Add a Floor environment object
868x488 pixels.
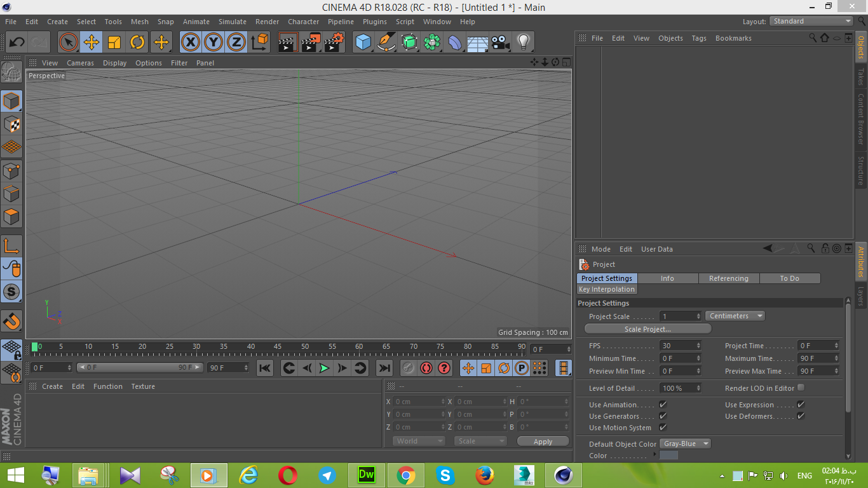[478, 43]
